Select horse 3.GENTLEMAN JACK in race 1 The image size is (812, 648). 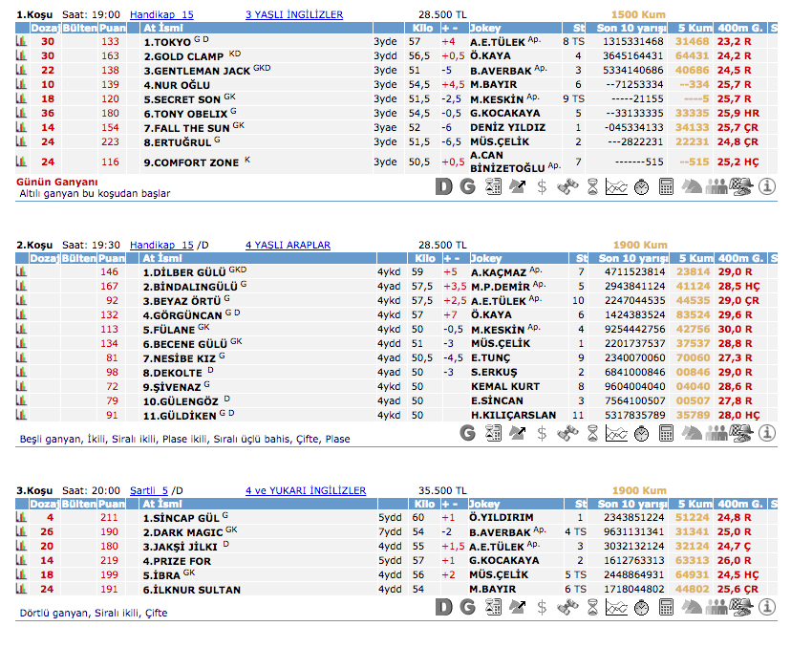click(x=197, y=71)
